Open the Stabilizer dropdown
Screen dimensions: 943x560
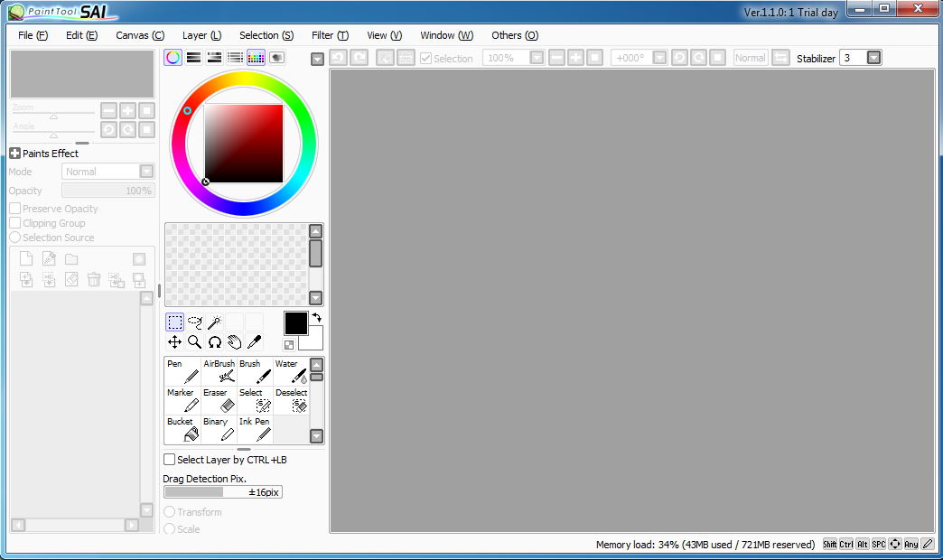[x=873, y=58]
